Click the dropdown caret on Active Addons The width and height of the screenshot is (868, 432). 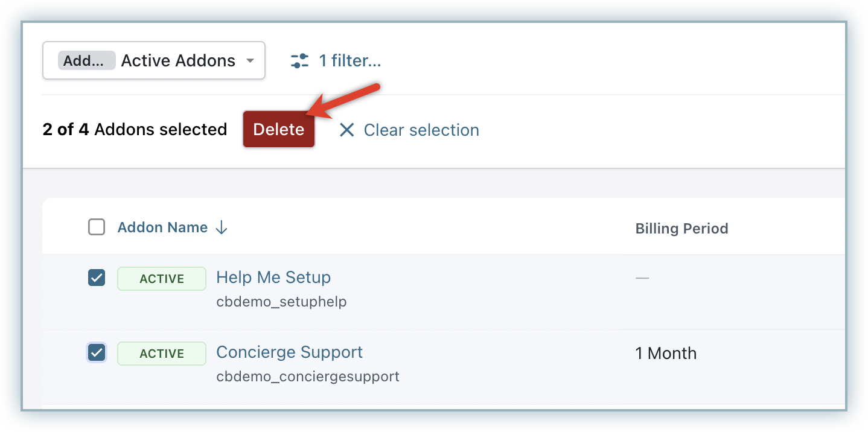[x=250, y=60]
